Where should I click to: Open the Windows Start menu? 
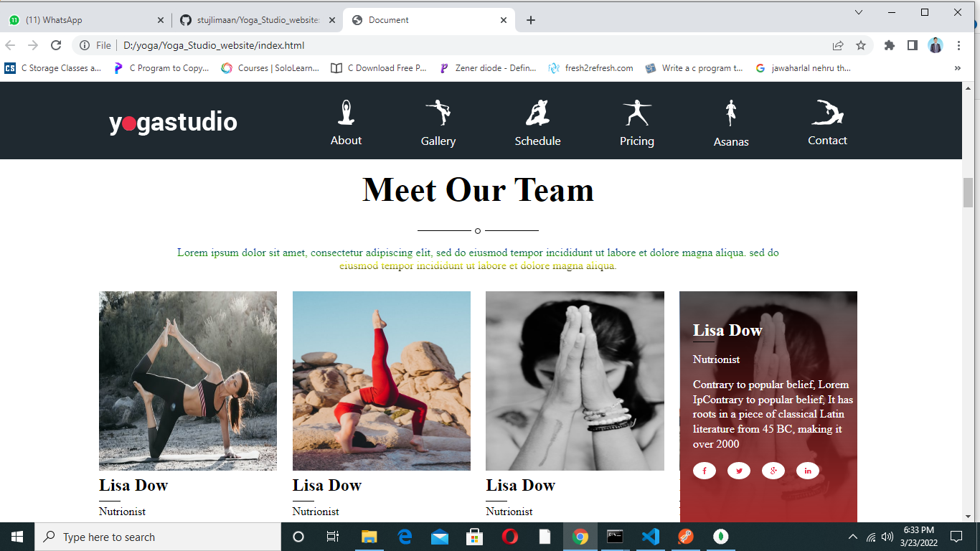17,537
